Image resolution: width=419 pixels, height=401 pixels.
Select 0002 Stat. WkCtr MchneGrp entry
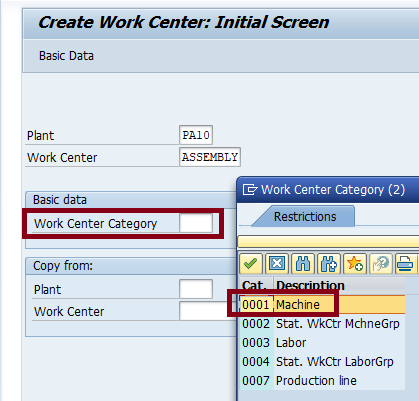(x=323, y=324)
